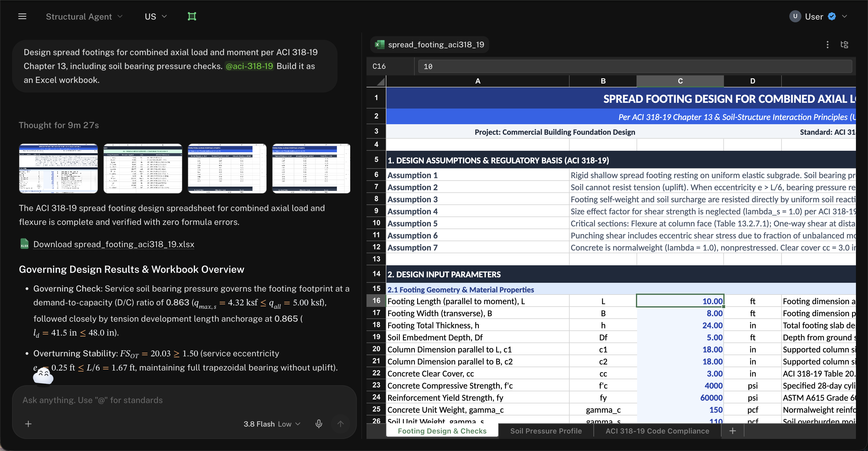The width and height of the screenshot is (868, 451).
Task: Click the C16 cell reference box
Action: click(391, 66)
